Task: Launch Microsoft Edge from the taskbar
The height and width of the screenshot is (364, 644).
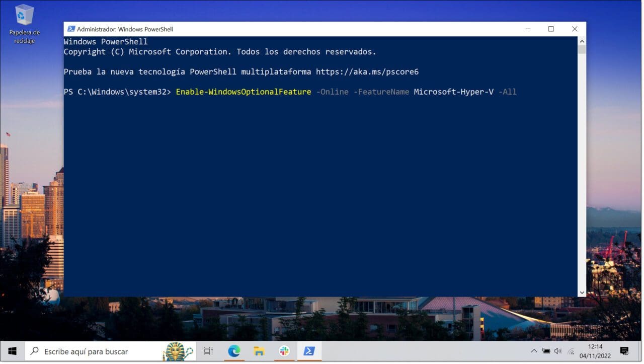Action: click(x=234, y=351)
